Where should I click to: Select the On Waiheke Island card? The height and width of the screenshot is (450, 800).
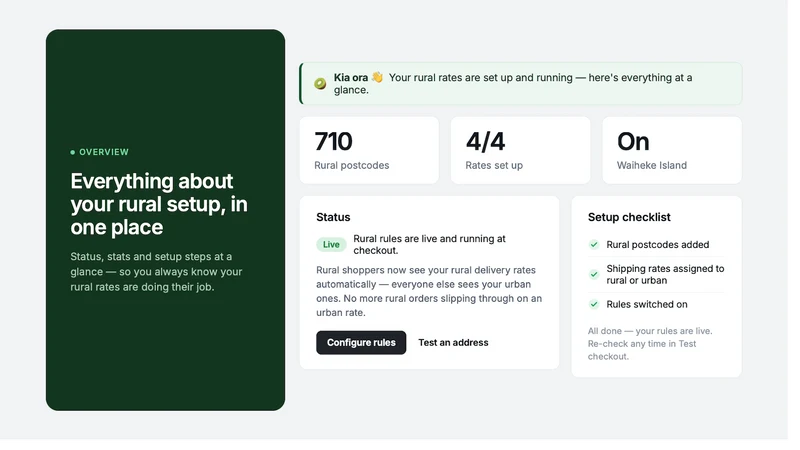coord(672,150)
